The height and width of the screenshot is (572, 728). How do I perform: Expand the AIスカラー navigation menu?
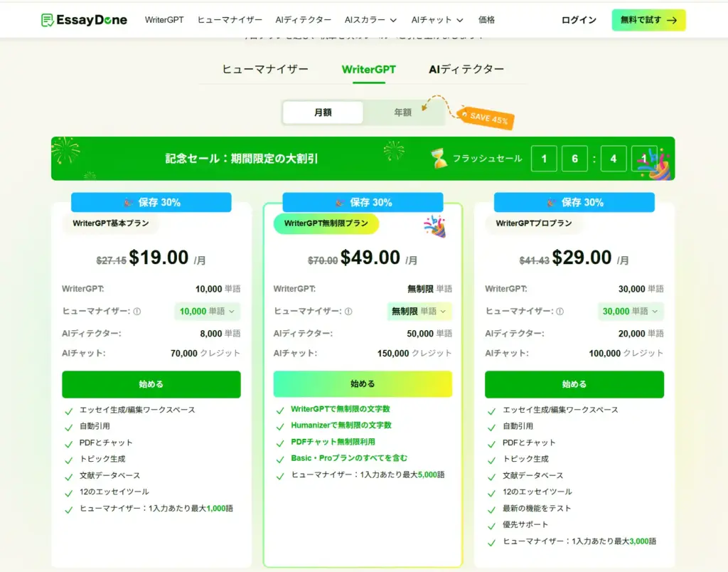(x=370, y=20)
